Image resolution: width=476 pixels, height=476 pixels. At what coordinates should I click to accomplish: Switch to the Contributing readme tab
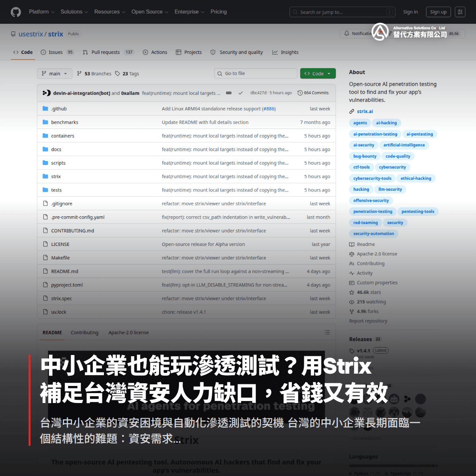tap(84, 332)
